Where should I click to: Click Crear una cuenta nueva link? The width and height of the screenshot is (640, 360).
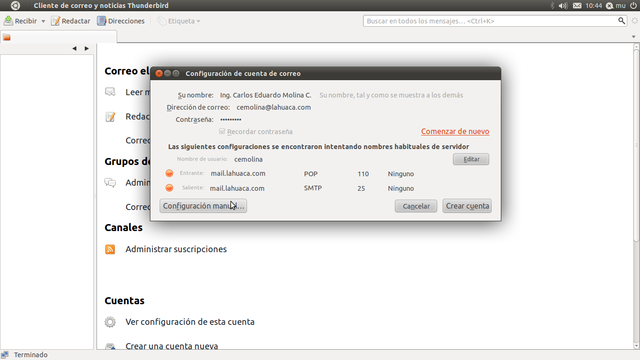click(171, 346)
